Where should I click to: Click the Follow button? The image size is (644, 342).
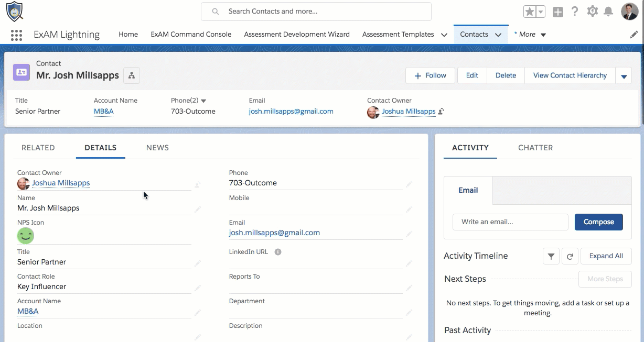(x=431, y=75)
